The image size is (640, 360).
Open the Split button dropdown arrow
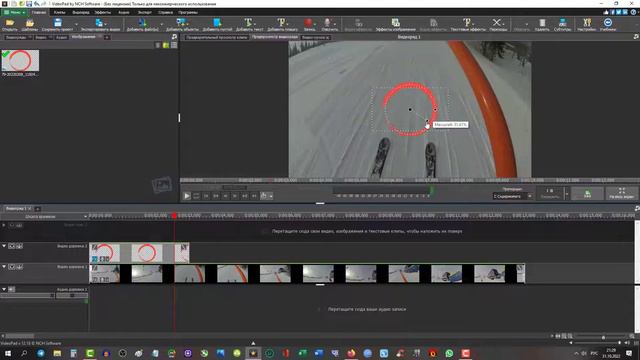click(x=567, y=193)
